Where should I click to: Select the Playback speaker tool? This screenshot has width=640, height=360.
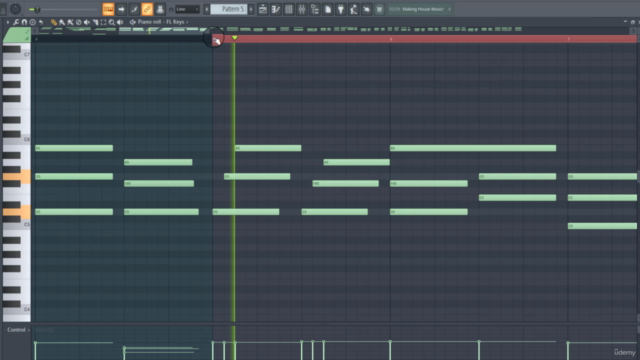tap(120, 22)
